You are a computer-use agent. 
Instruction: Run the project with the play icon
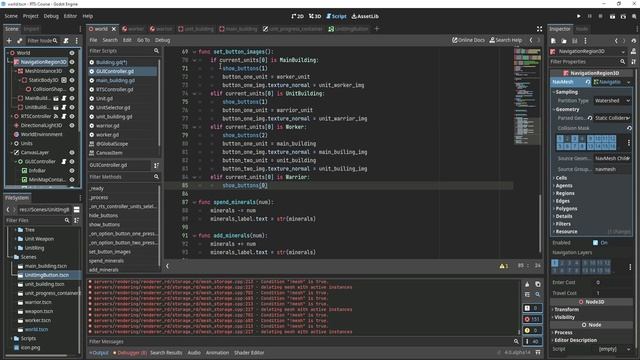[x=578, y=16]
